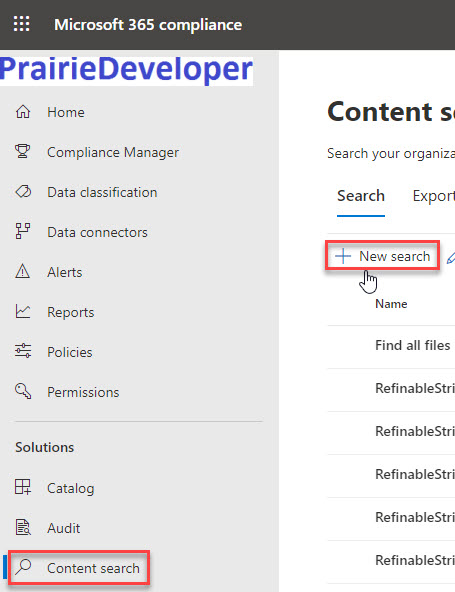The height and width of the screenshot is (592, 455).
Task: Click the Content search magnifier icon
Action: pos(24,567)
